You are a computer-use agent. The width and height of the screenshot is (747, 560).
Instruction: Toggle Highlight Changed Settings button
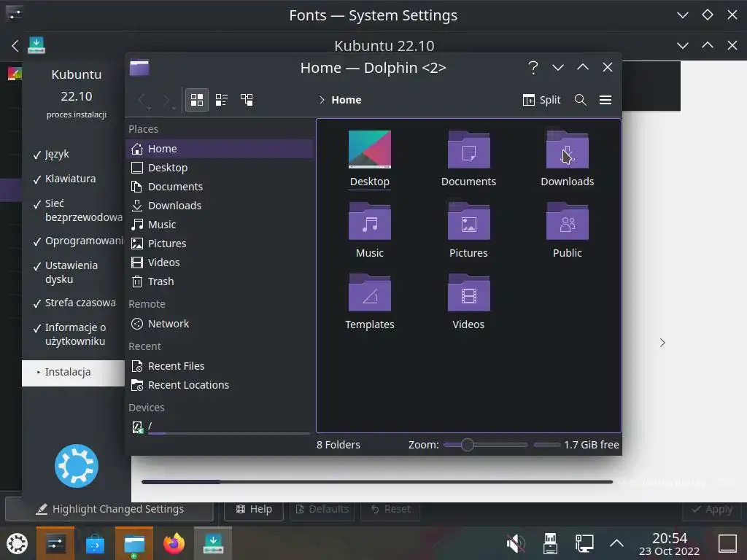click(x=109, y=509)
